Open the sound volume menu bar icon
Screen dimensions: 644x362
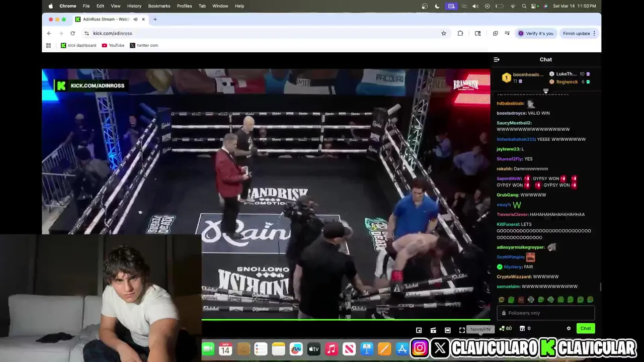(475, 6)
